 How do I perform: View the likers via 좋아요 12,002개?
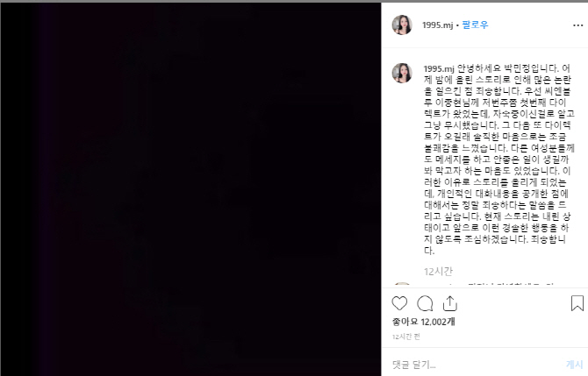click(x=423, y=322)
